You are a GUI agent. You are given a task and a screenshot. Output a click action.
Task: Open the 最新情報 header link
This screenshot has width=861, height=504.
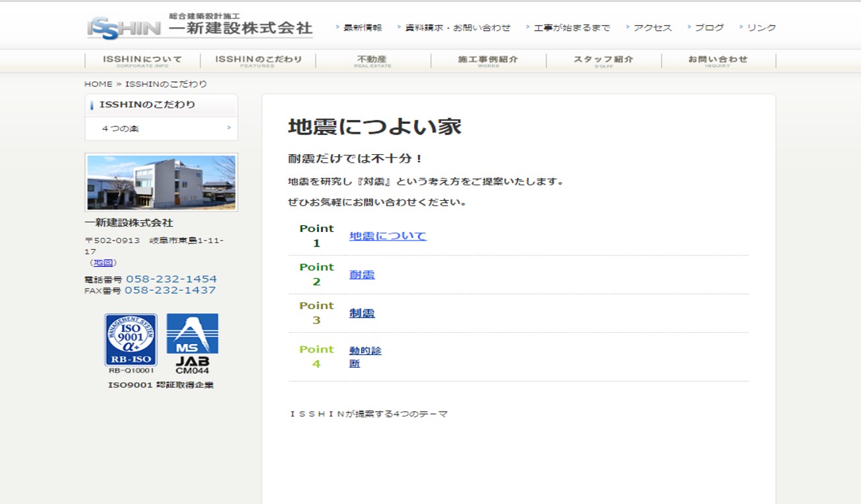click(x=363, y=28)
